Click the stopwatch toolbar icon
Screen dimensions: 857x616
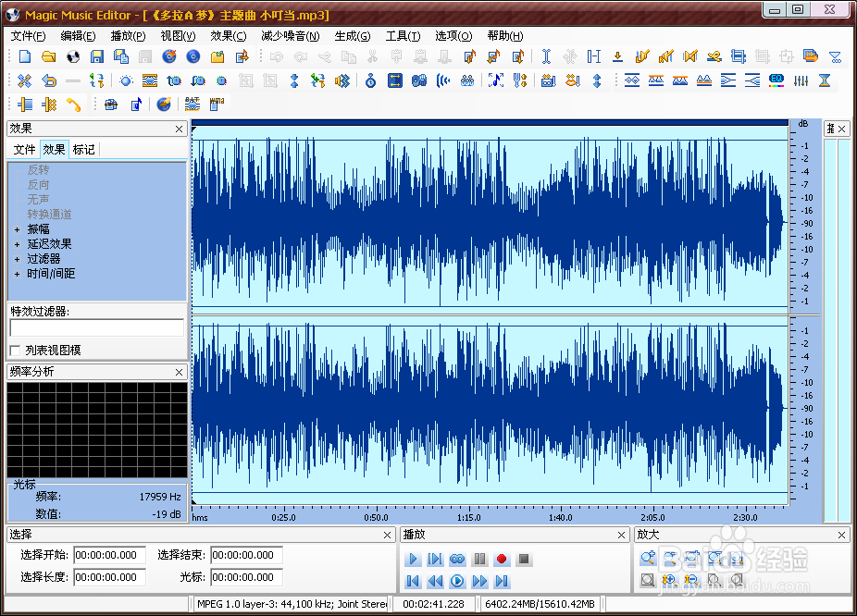(x=370, y=80)
